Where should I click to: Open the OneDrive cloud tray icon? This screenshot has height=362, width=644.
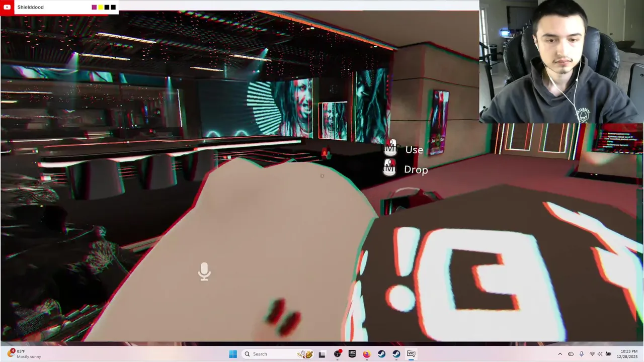pos(571,354)
